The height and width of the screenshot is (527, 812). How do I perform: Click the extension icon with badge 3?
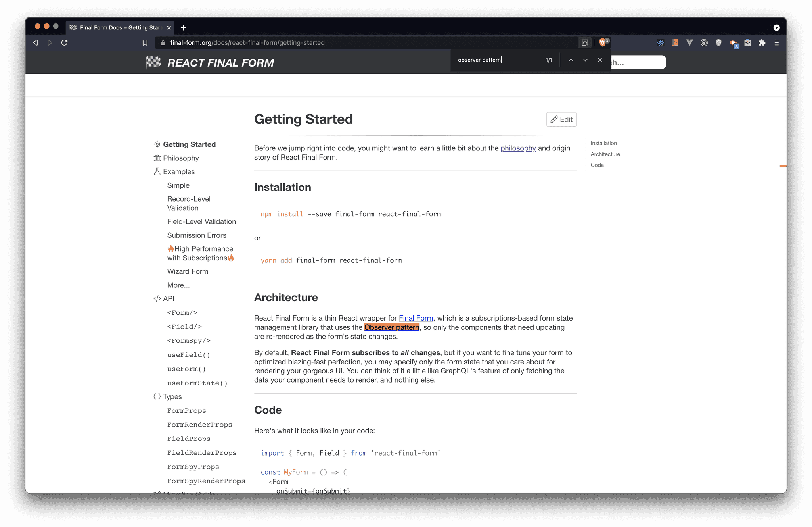pyautogui.click(x=733, y=43)
